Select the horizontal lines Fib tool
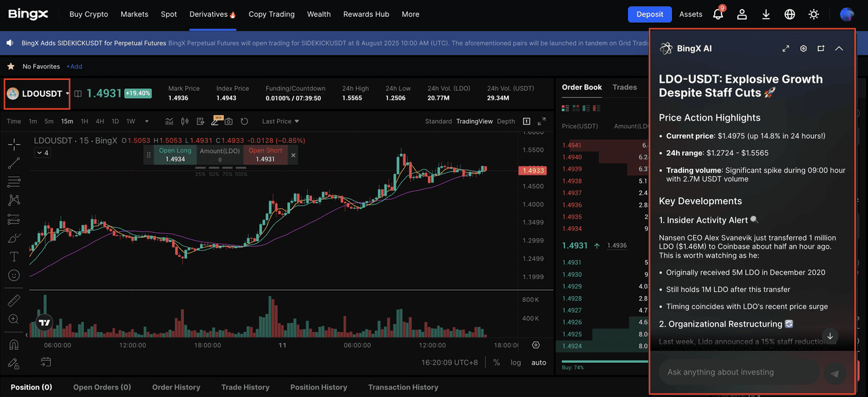 [x=14, y=182]
